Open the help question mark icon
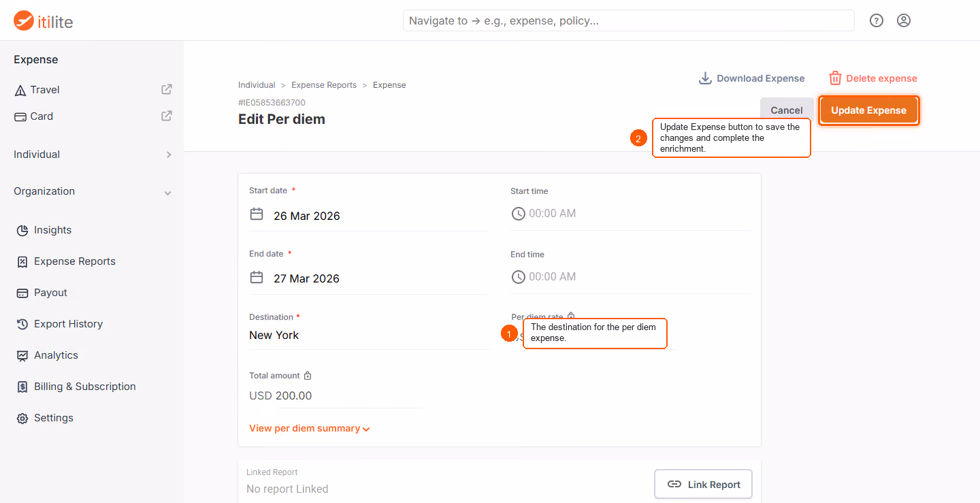This screenshot has width=980, height=503. [x=877, y=20]
